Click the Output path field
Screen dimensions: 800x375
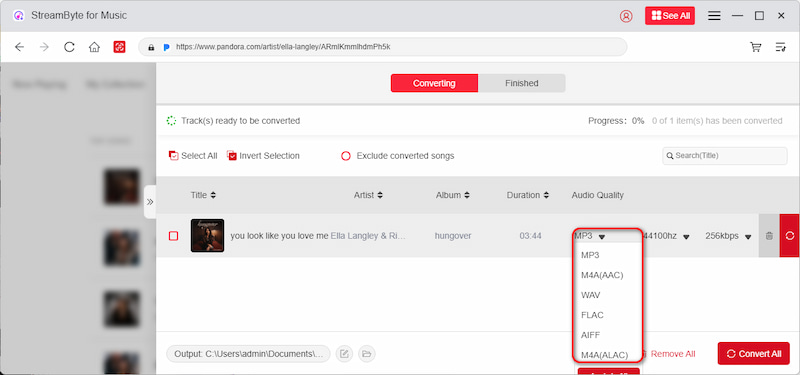(x=248, y=354)
